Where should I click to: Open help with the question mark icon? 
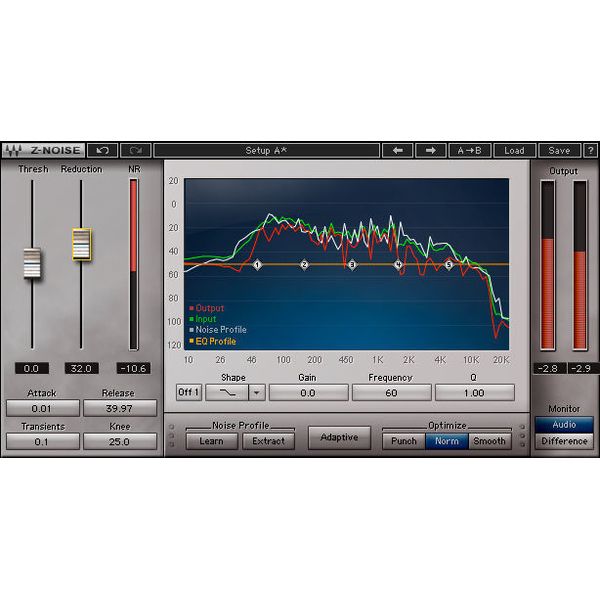590,150
